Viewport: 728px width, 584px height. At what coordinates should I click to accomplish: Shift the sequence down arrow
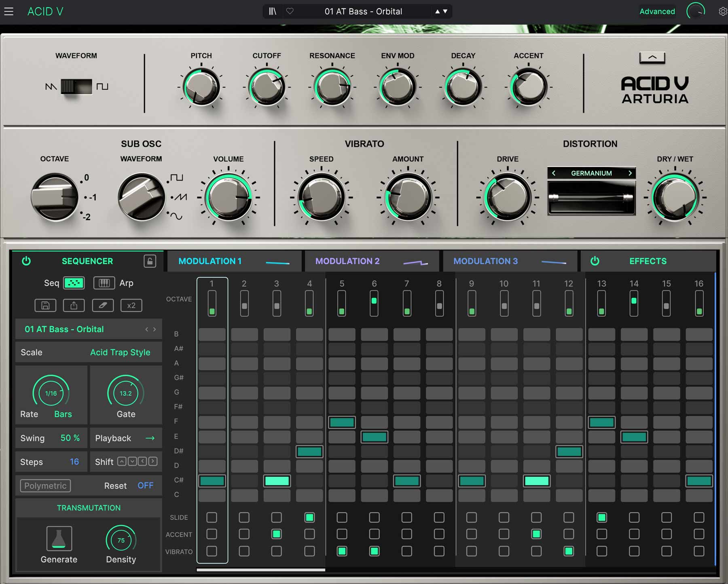[132, 461]
